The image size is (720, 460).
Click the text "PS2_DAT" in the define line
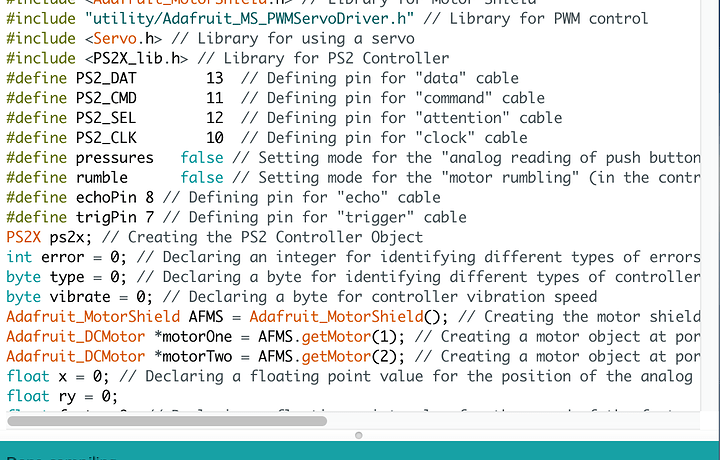pos(106,79)
